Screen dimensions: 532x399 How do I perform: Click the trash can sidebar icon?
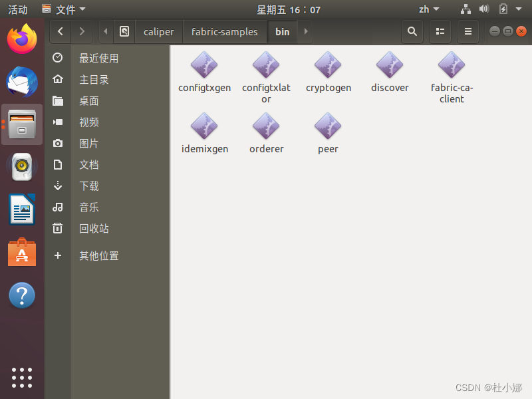click(58, 228)
